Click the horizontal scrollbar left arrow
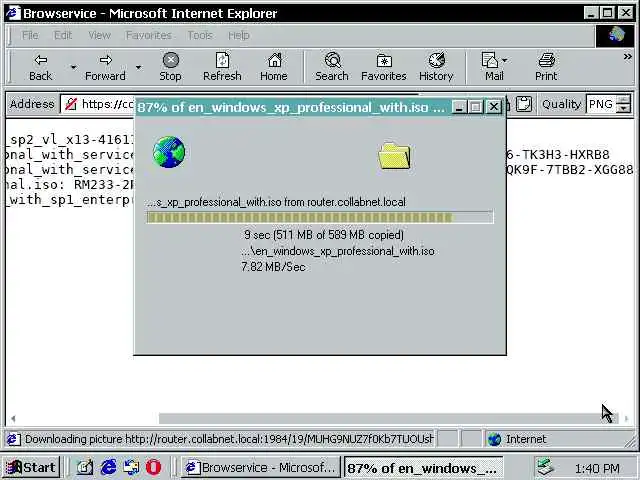The image size is (640, 480). 13,418
